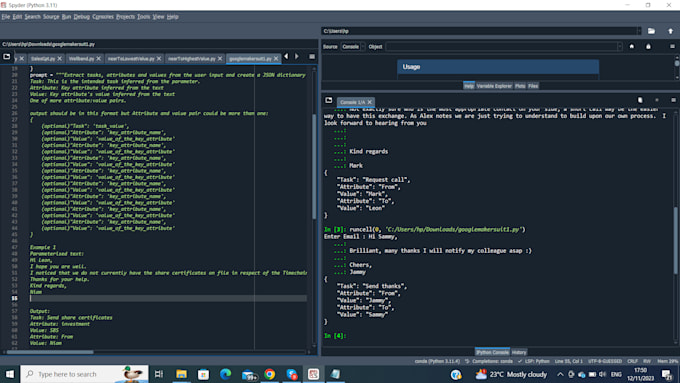Image resolution: width=680 pixels, height=383 pixels.
Task: Show next editor tabs with right arrow
Action: pyautogui.click(x=297, y=56)
